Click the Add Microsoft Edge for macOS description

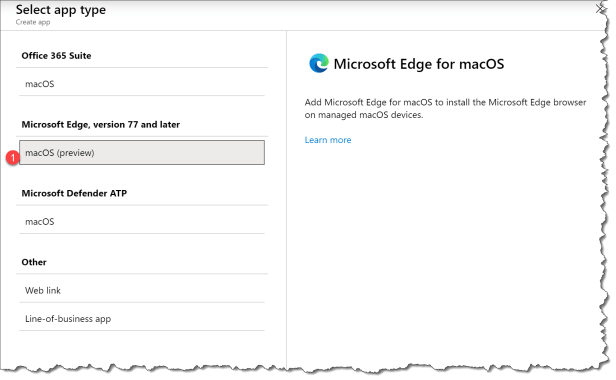click(x=445, y=108)
